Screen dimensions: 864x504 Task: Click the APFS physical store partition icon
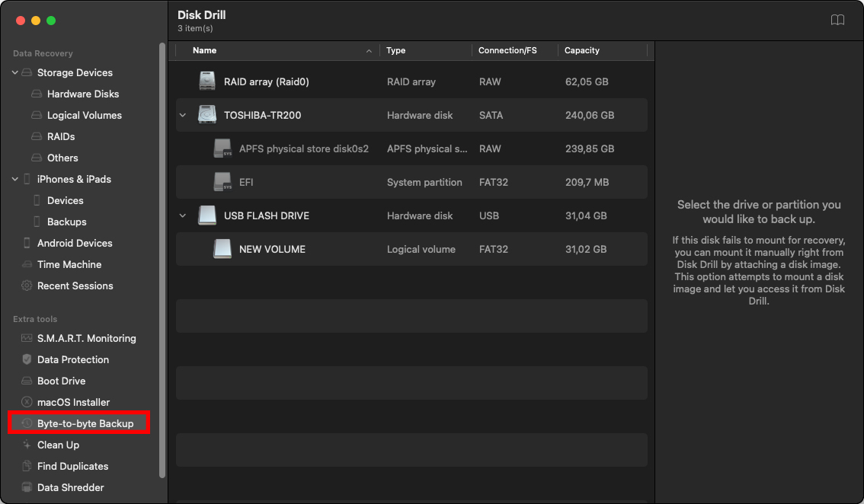coord(222,148)
